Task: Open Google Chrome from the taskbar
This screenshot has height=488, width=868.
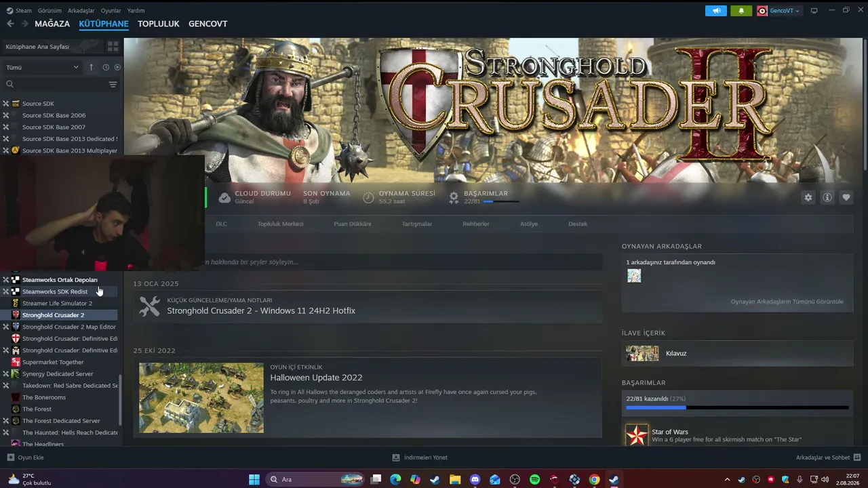Action: [x=594, y=479]
